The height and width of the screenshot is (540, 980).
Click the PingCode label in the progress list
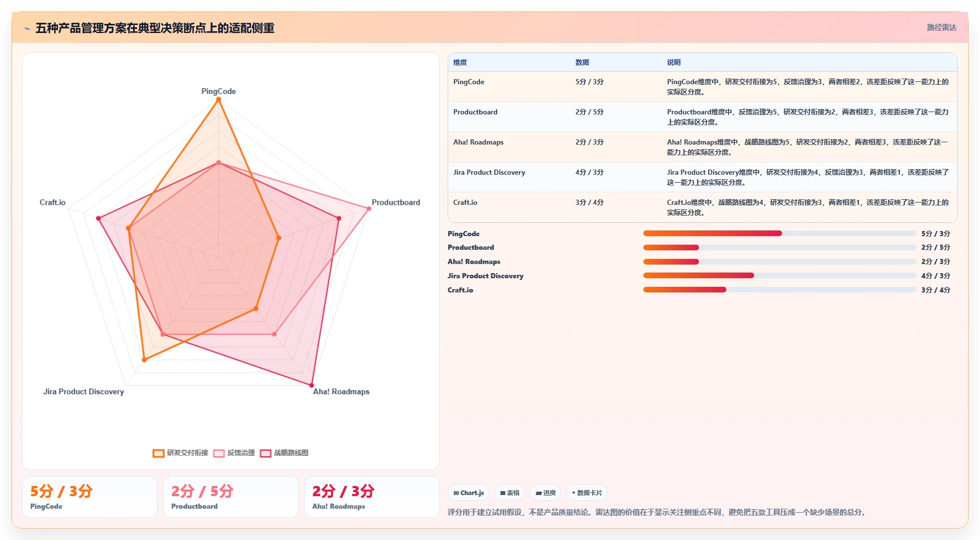(464, 234)
